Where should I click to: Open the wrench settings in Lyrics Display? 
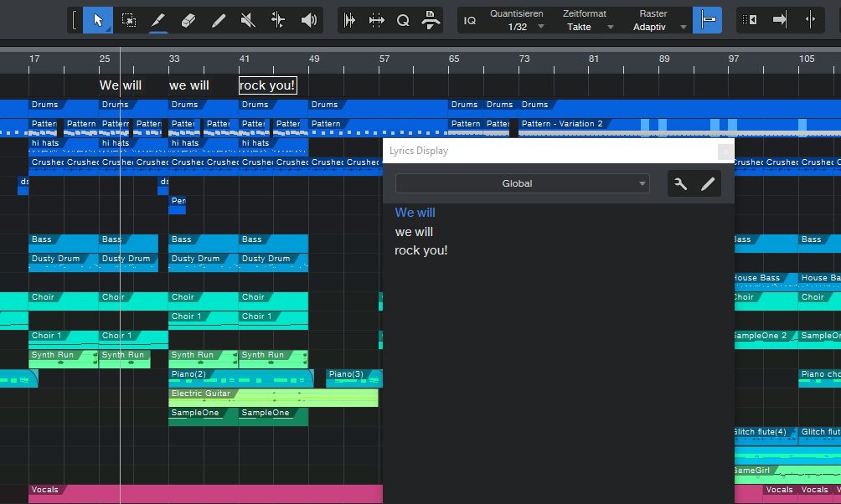pos(680,183)
